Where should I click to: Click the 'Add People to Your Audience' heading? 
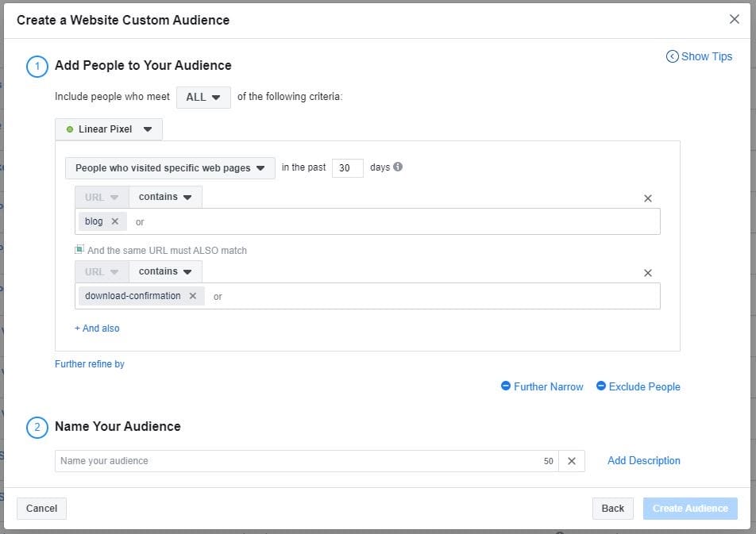tap(143, 66)
